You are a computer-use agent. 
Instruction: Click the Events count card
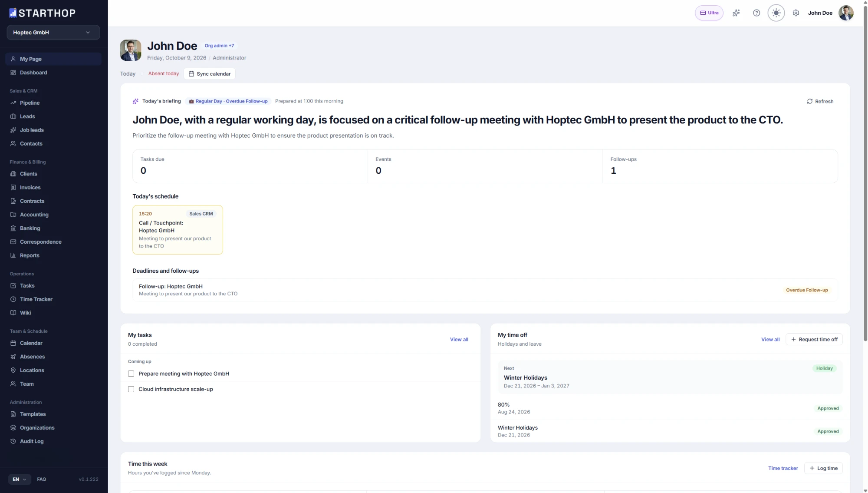tap(485, 166)
